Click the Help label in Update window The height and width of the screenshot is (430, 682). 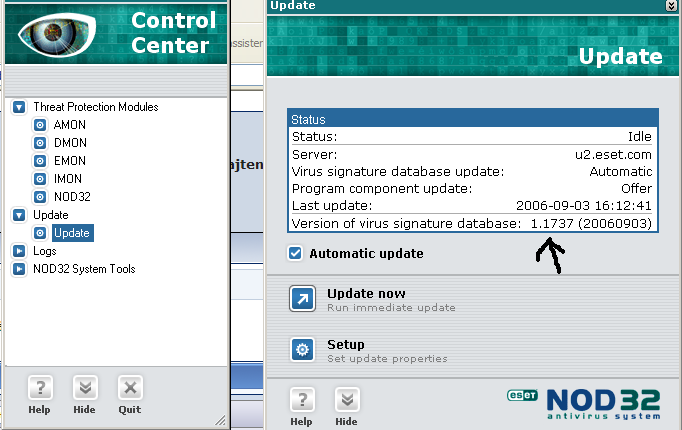(301, 421)
